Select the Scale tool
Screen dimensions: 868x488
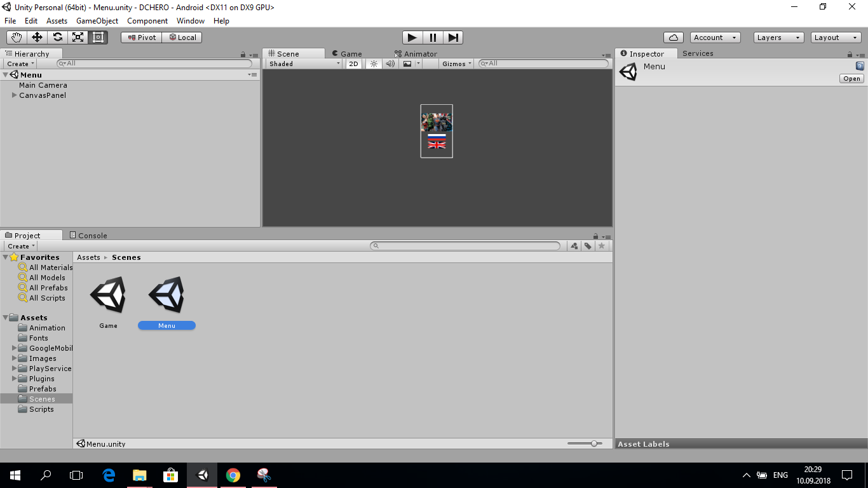coord(78,37)
